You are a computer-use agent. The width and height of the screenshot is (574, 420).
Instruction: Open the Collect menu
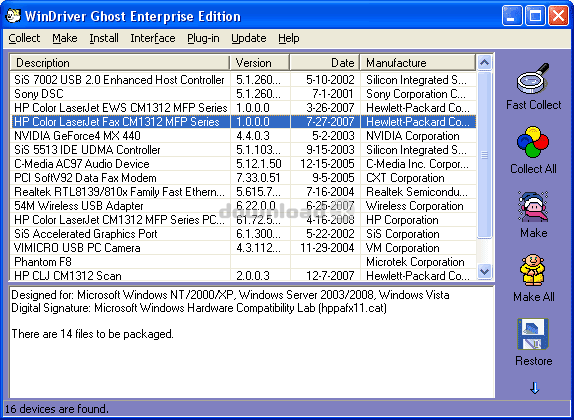coord(24,38)
